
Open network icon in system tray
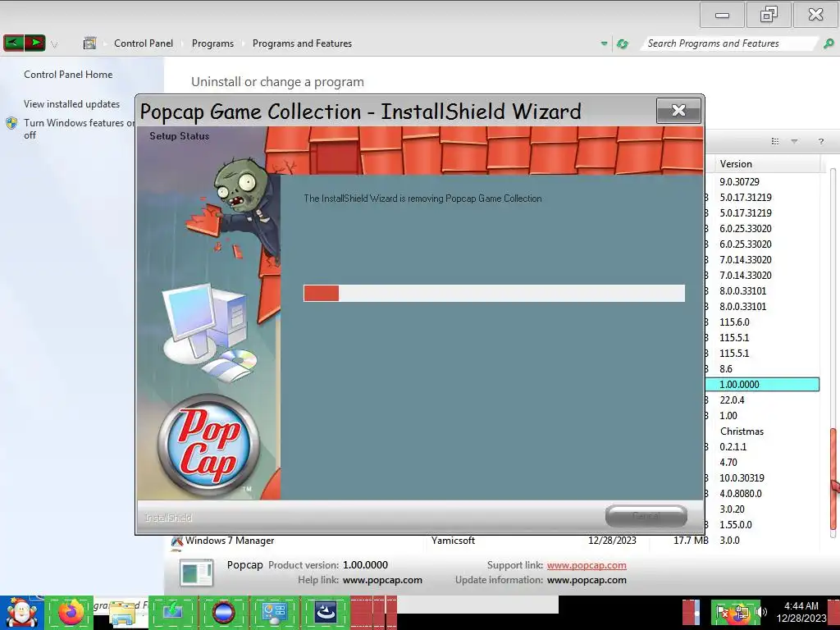pos(742,612)
